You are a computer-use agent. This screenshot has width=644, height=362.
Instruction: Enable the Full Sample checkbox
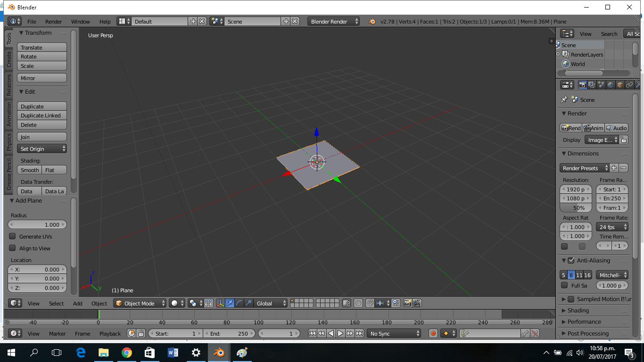(x=564, y=285)
